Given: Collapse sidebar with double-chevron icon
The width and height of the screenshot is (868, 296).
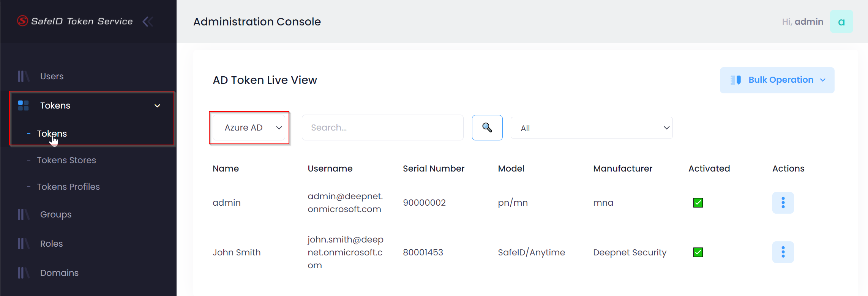Looking at the screenshot, I should pyautogui.click(x=148, y=22).
